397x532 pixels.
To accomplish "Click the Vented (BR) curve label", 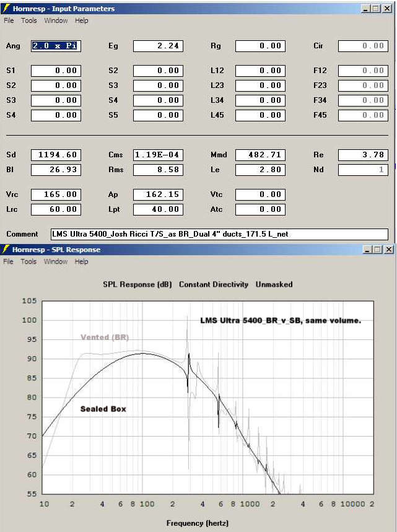I will (x=105, y=338).
